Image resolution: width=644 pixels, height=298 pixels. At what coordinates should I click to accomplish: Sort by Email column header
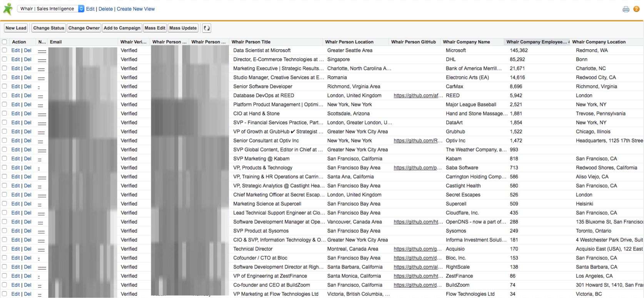(x=56, y=42)
